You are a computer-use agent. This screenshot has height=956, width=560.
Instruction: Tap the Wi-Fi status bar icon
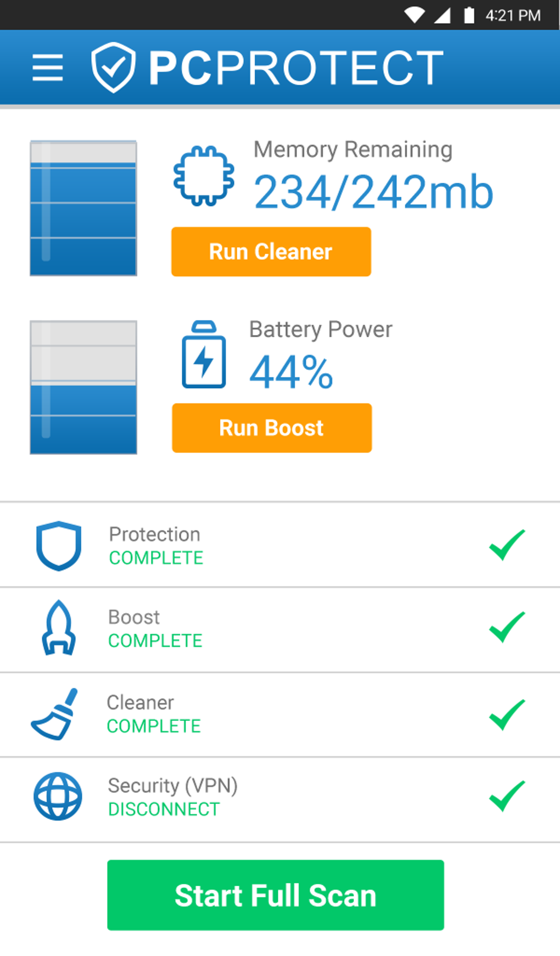pyautogui.click(x=415, y=15)
